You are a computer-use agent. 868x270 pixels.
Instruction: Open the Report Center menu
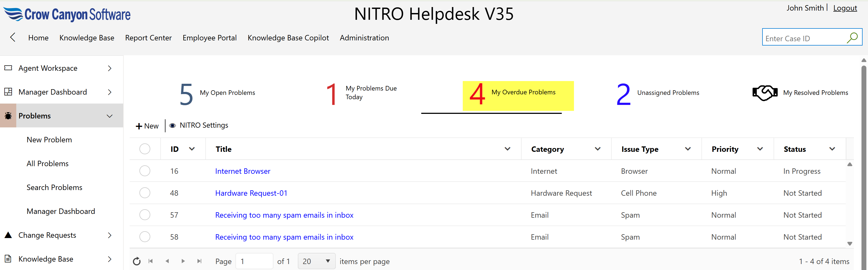tap(148, 38)
